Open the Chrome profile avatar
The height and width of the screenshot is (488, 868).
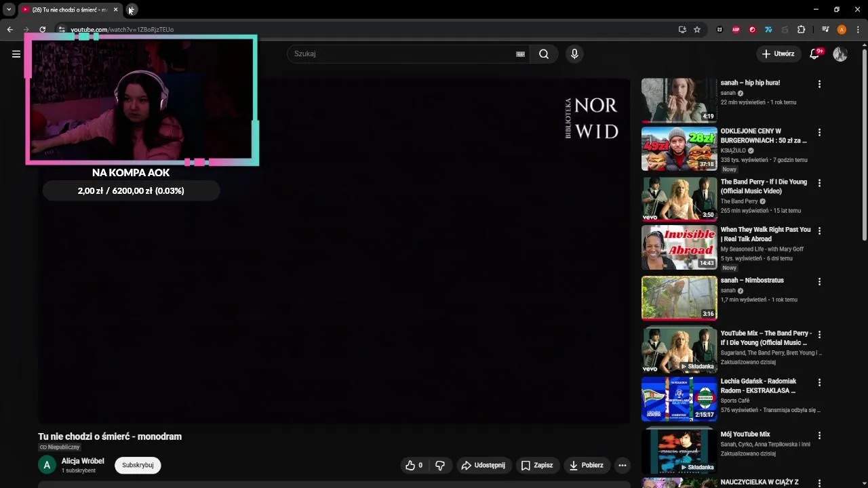pyautogui.click(x=842, y=30)
